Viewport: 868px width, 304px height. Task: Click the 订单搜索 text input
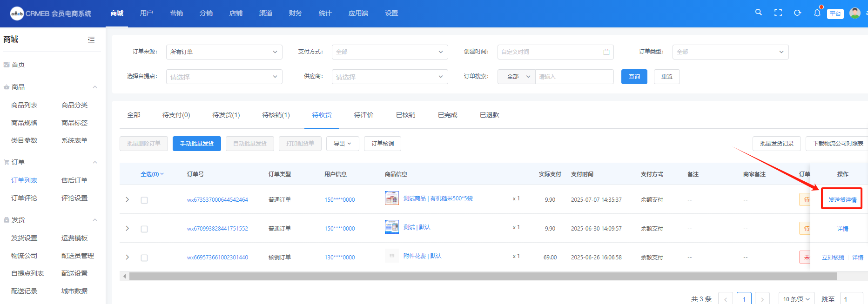(574, 77)
